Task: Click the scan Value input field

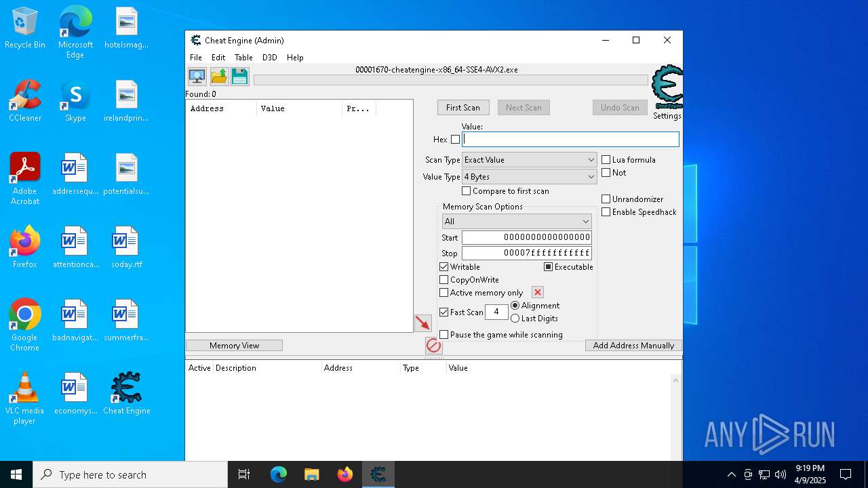Action: coord(570,140)
